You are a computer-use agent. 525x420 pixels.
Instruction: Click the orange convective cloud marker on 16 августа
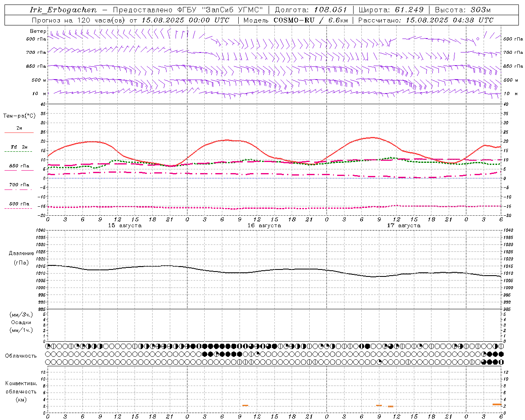[x=245, y=406]
